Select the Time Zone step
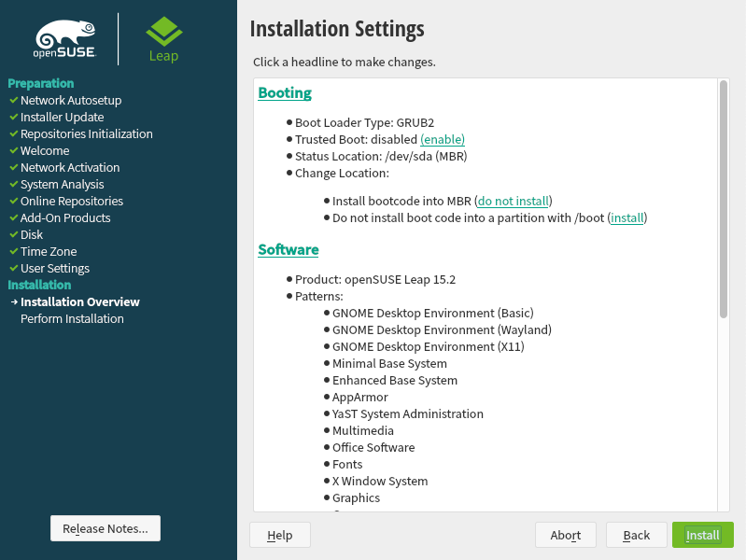This screenshot has height=560, width=746. pos(49,251)
